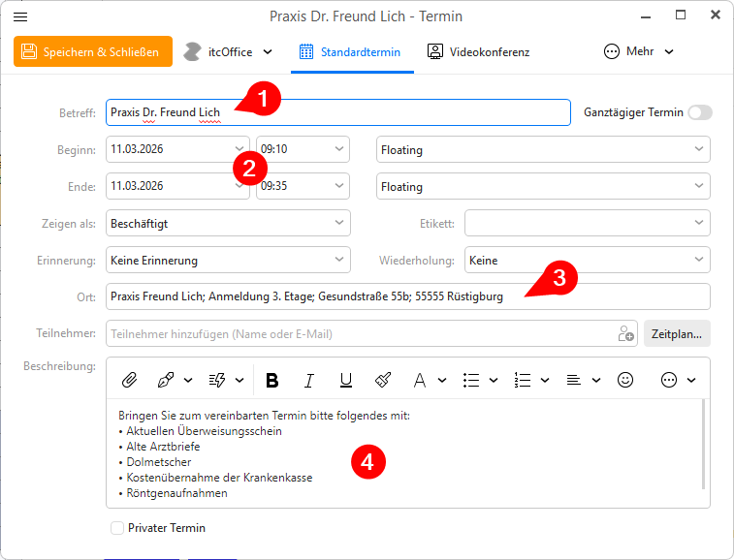Expand the Erinnerung dropdown
This screenshot has width=734, height=560.
pos(228,261)
